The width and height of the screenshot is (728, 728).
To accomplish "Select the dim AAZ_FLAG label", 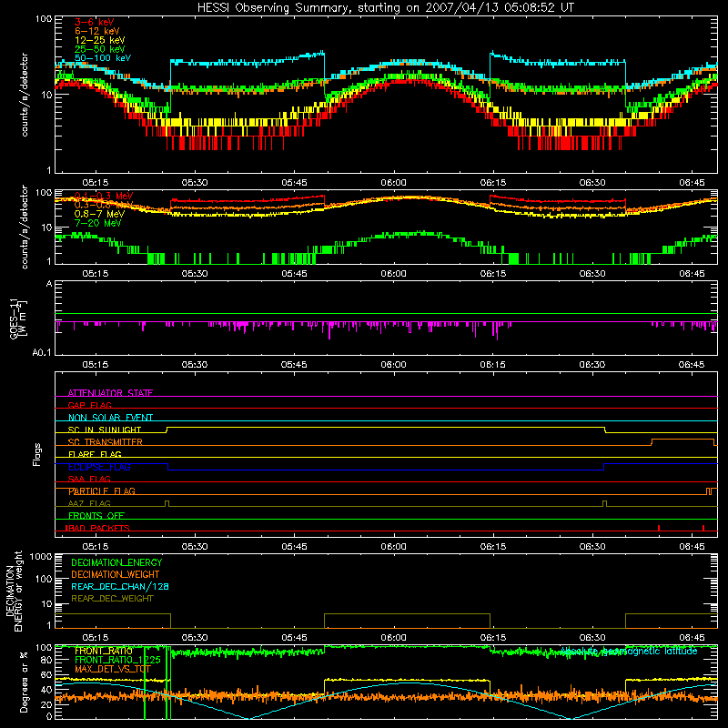I will pos(89,503).
